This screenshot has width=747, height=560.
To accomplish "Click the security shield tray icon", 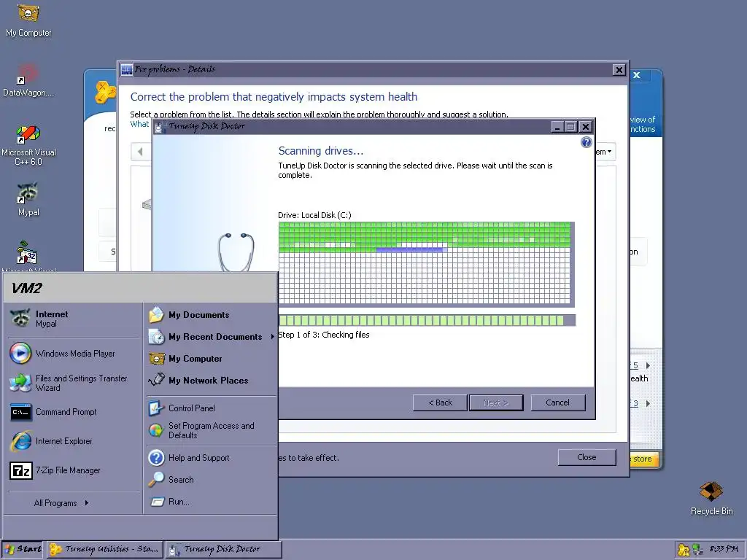I will pos(683,550).
